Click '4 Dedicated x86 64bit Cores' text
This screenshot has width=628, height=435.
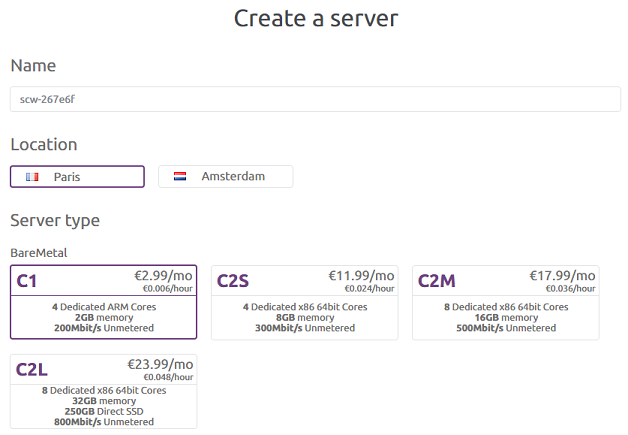pos(305,307)
